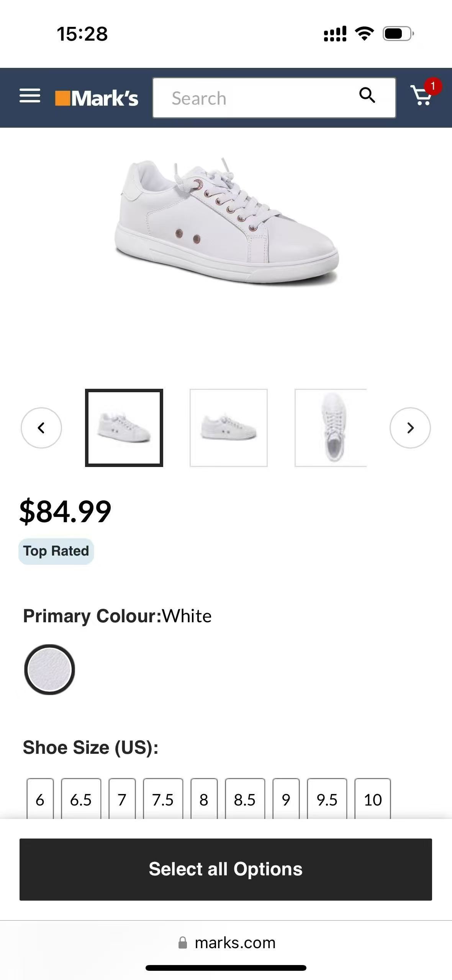Select the first shoe thumbnail
Viewport: 452px width, 980px height.
(x=124, y=428)
